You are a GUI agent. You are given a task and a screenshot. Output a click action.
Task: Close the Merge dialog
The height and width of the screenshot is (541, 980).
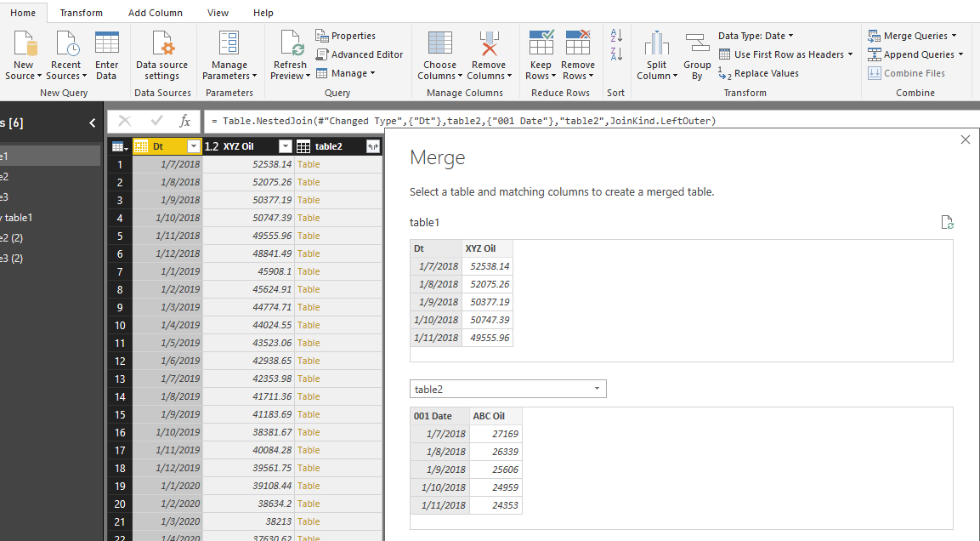point(965,140)
